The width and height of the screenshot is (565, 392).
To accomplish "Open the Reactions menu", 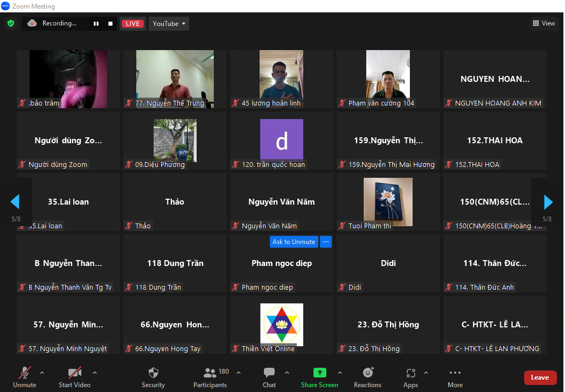I will coord(367,377).
